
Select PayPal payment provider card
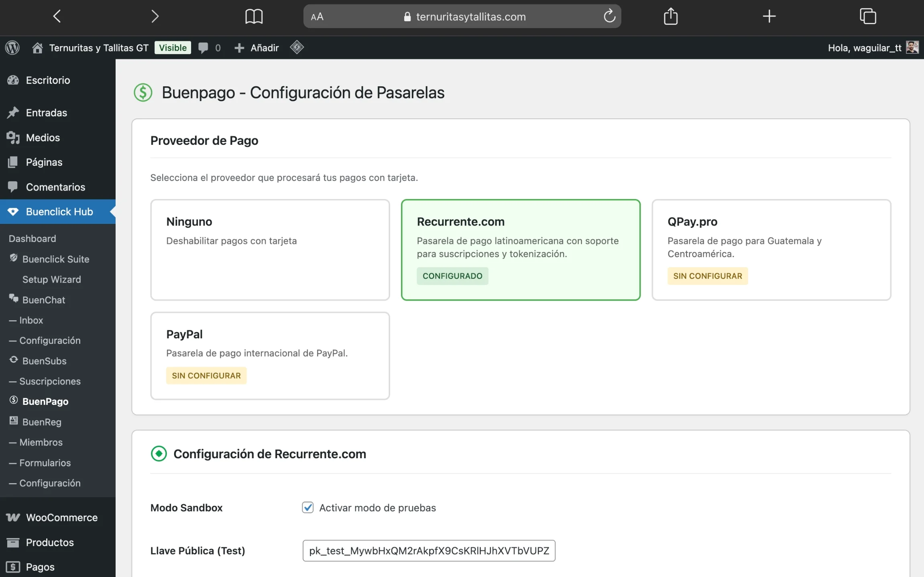(x=270, y=356)
